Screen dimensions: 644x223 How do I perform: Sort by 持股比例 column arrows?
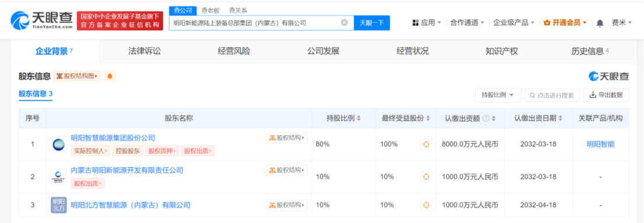point(359,118)
